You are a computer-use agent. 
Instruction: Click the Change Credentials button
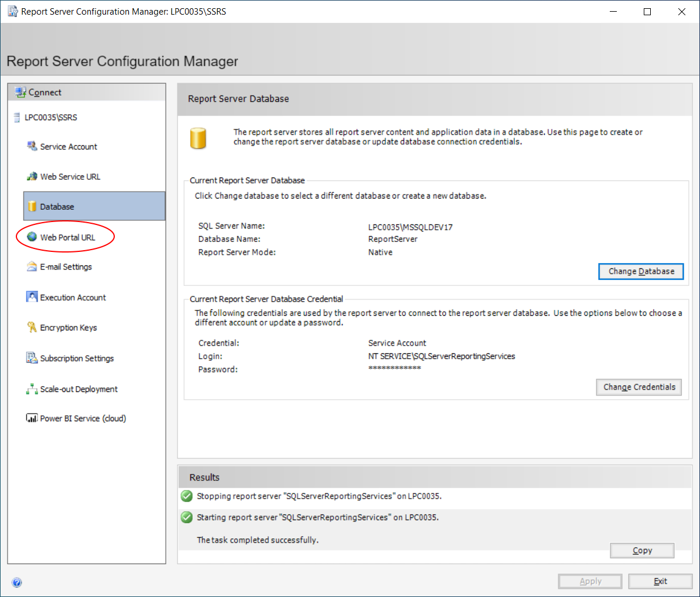click(639, 387)
